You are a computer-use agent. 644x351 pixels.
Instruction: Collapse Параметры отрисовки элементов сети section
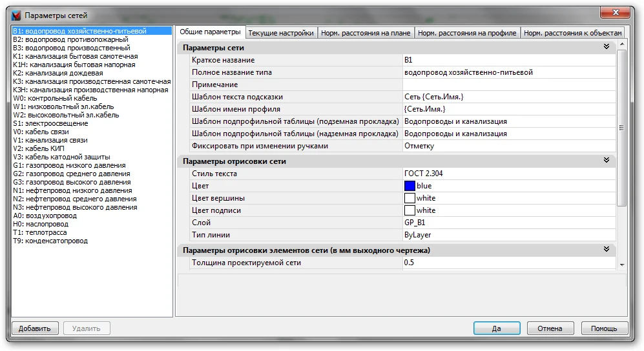point(606,250)
